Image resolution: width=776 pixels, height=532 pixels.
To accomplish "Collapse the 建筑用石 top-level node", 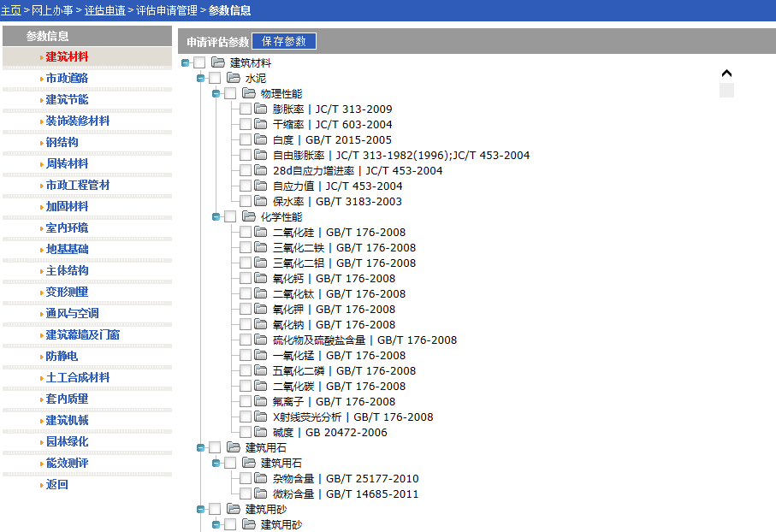I will [x=201, y=447].
